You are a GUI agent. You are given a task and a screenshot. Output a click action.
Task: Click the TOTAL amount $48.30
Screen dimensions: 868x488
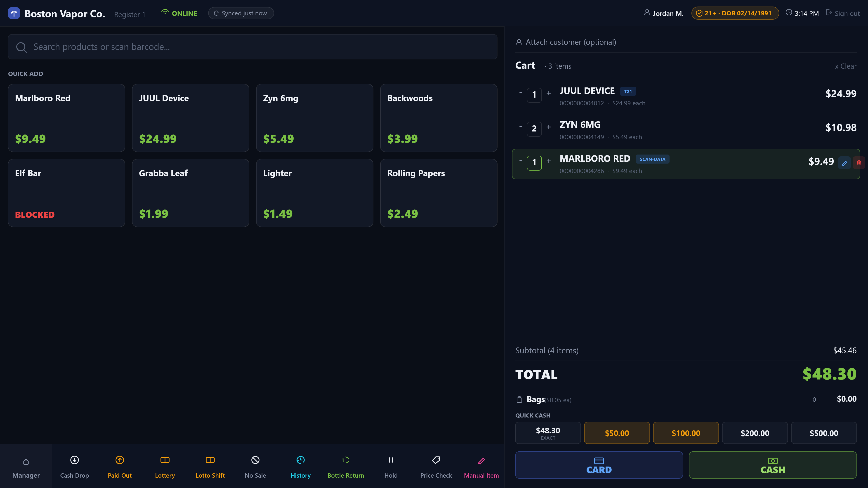click(829, 374)
